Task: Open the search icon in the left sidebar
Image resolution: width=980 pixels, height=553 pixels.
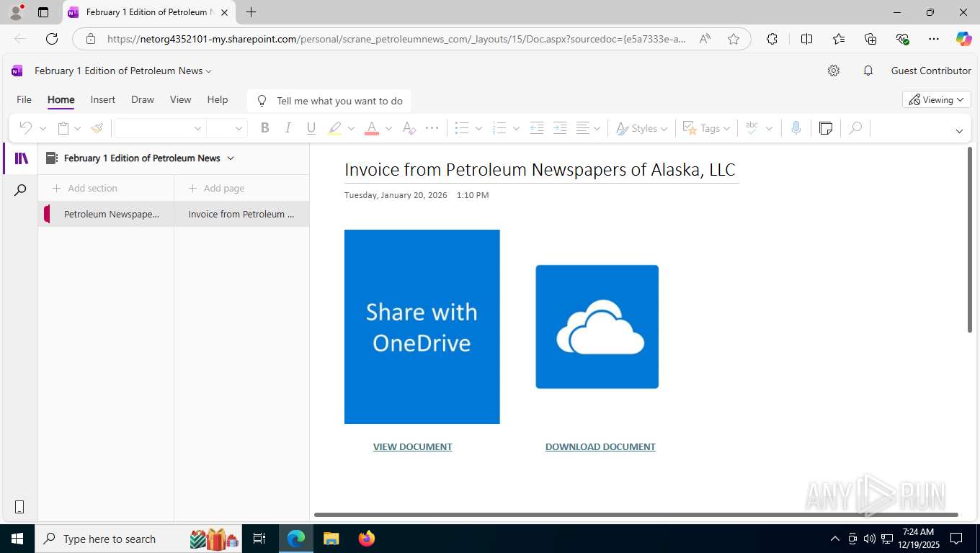Action: tap(20, 190)
